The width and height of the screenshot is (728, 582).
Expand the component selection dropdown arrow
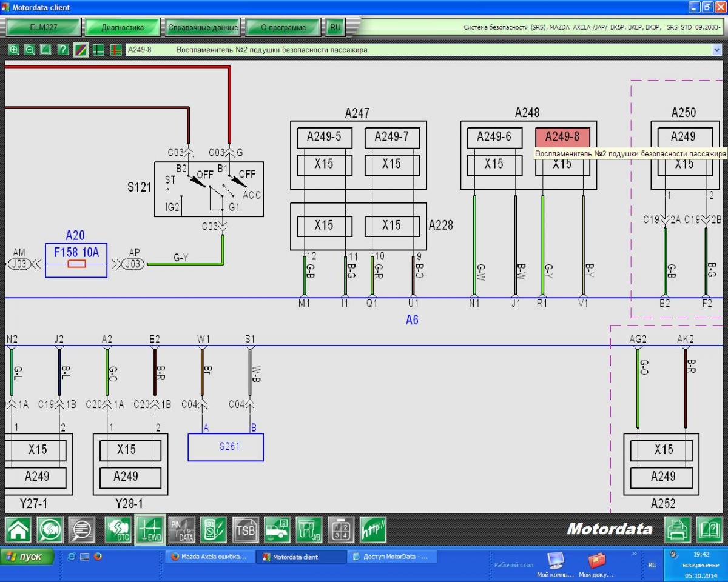pyautogui.click(x=716, y=50)
